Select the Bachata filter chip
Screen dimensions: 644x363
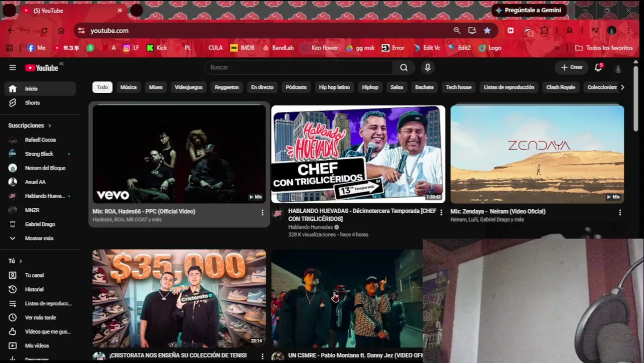(x=424, y=87)
